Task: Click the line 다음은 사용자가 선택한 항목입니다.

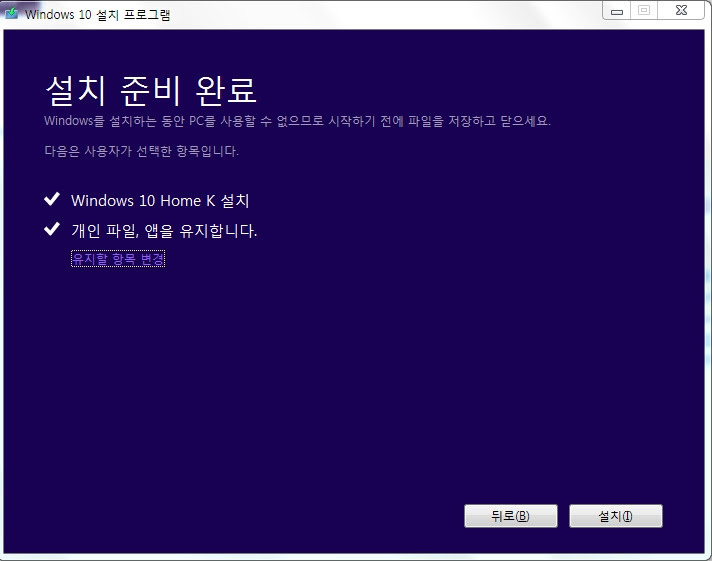Action: 141,151
